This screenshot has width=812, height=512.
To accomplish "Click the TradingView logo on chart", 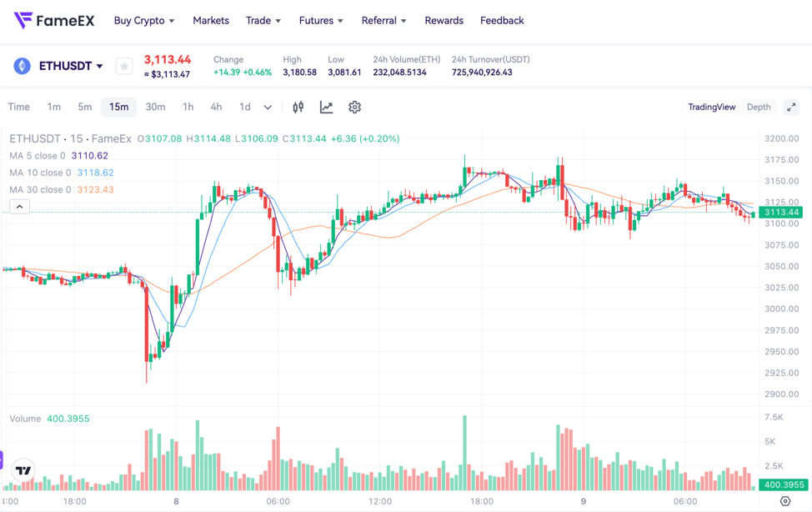I will 23,471.
